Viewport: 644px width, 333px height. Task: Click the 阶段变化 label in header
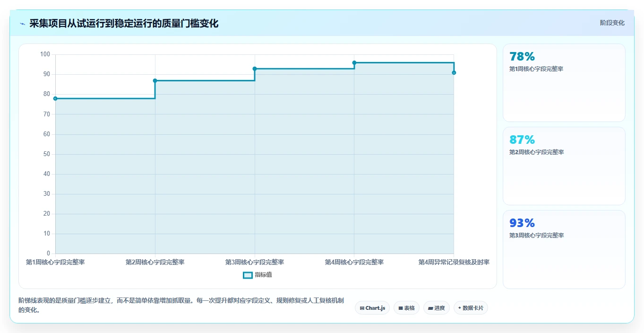[x=612, y=23]
